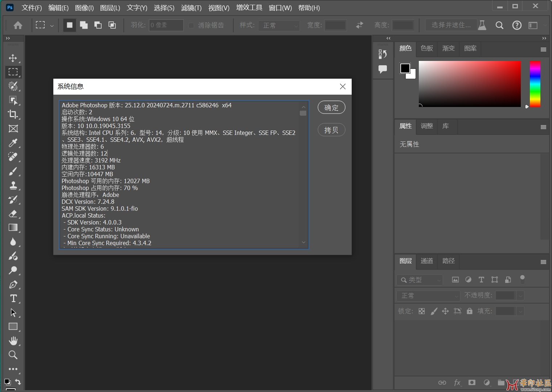Click the 拷贝 button to copy info
552x392 pixels.
(x=331, y=130)
